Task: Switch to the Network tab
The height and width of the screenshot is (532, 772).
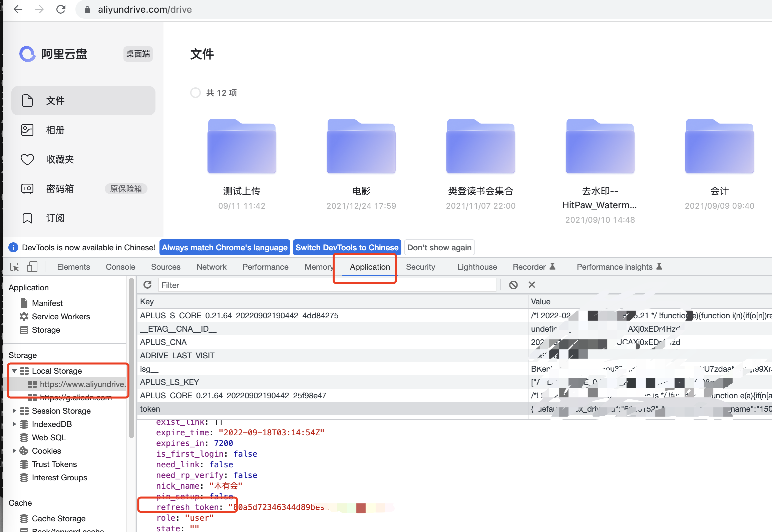Action: (x=212, y=267)
